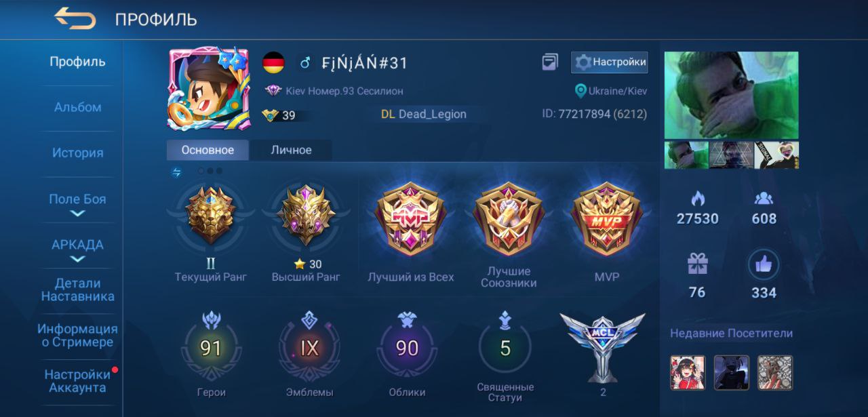Open Настройки Аккаунта menu item

pyautogui.click(x=77, y=382)
